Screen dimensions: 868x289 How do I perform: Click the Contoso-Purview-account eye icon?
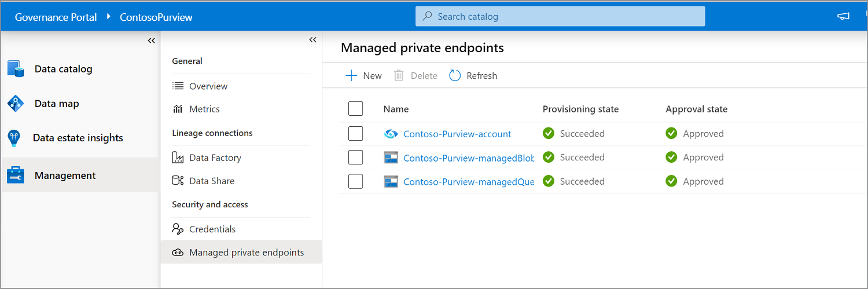[x=391, y=134]
